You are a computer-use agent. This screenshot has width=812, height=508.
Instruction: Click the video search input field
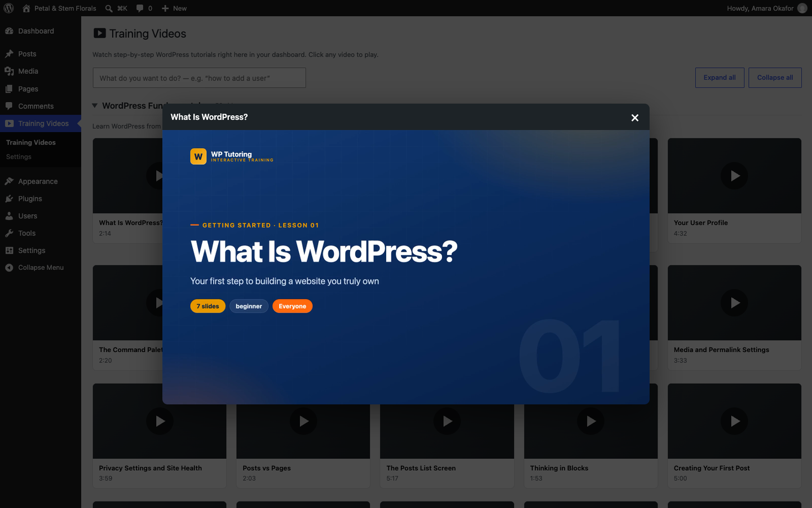click(x=199, y=78)
